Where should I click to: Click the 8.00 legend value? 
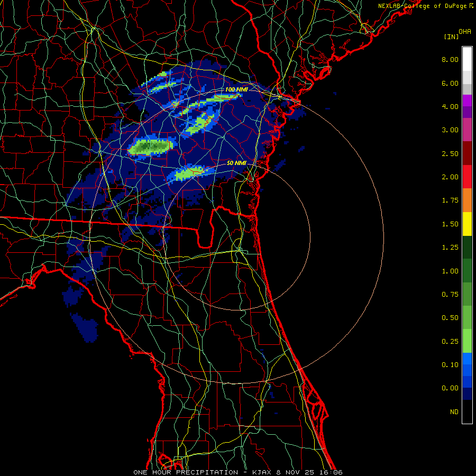pos(450,59)
